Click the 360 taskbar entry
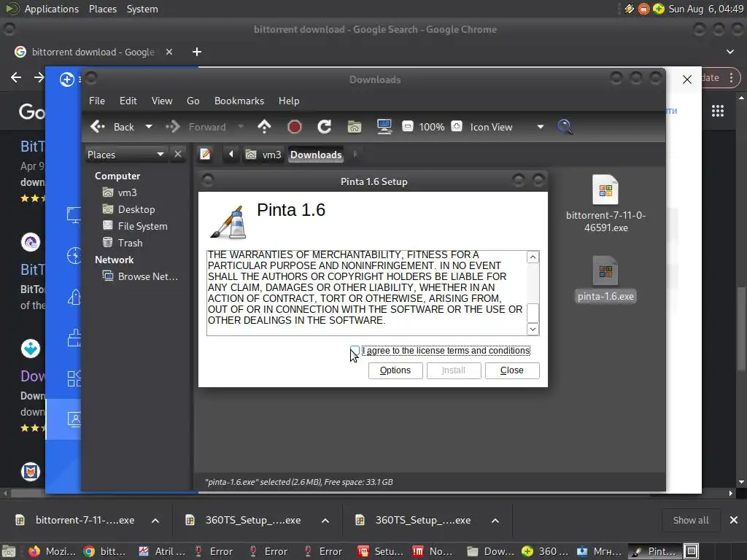Screen dimensions: 747x560 (x=545, y=551)
